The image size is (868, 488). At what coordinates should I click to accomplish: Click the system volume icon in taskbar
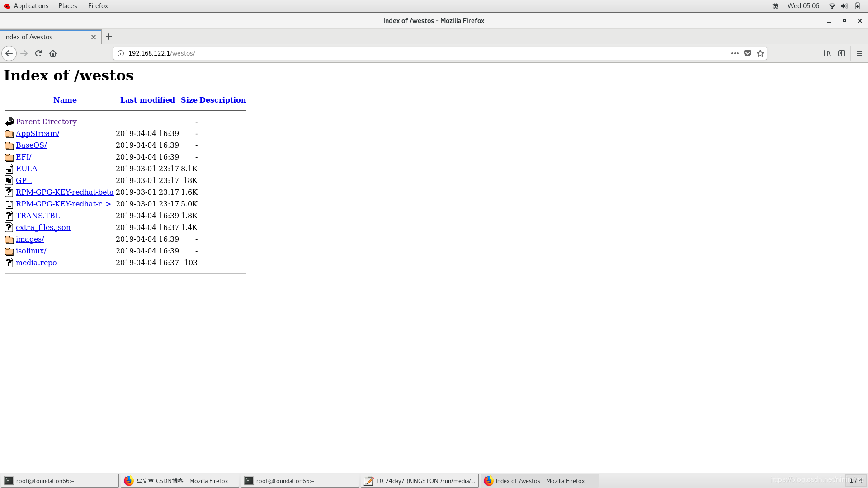(x=844, y=6)
